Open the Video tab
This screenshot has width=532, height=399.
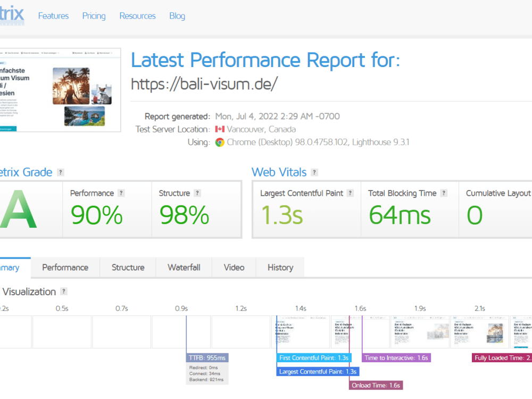[234, 268]
